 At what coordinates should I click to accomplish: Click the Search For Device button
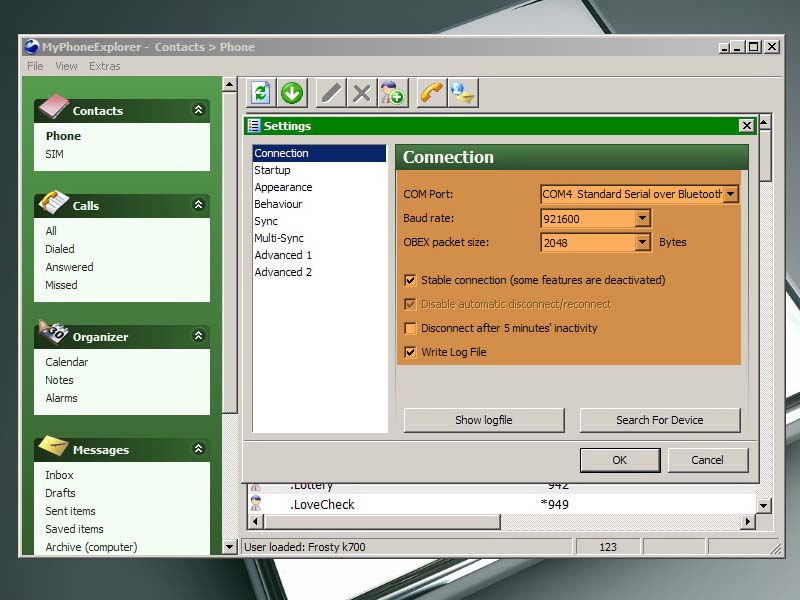click(660, 420)
